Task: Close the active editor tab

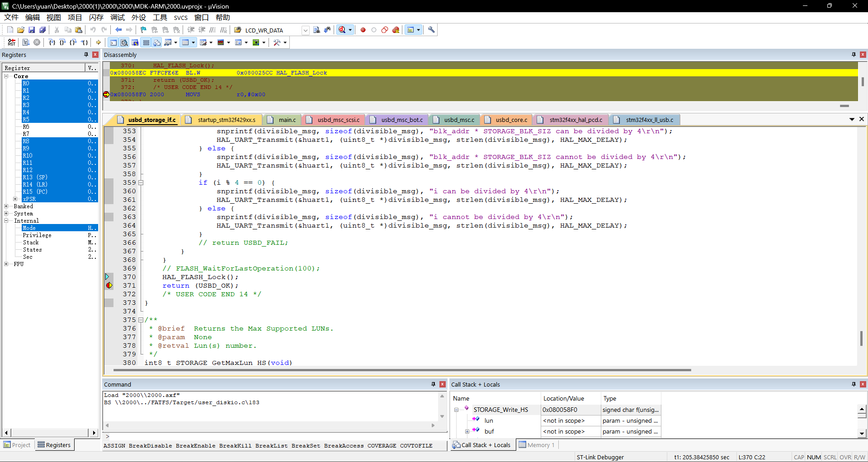Action: click(x=862, y=119)
